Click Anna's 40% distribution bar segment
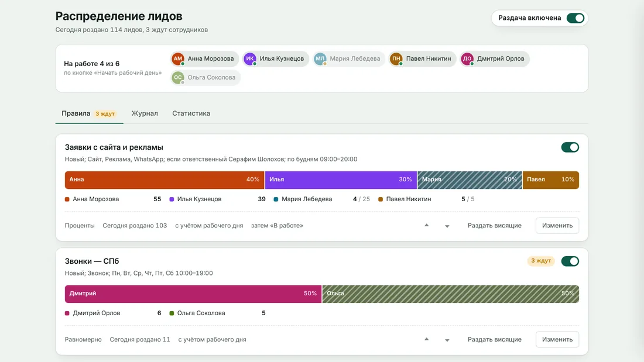Screen dimensions: 644x362 pos(165,180)
